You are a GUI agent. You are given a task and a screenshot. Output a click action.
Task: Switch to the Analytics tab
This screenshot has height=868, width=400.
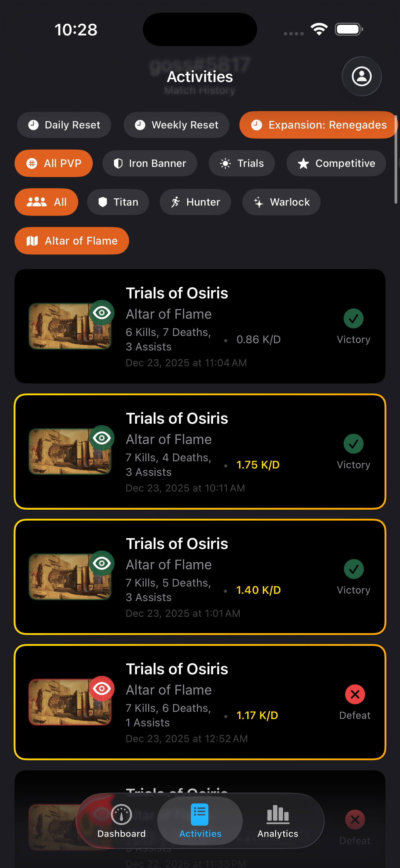[278, 820]
